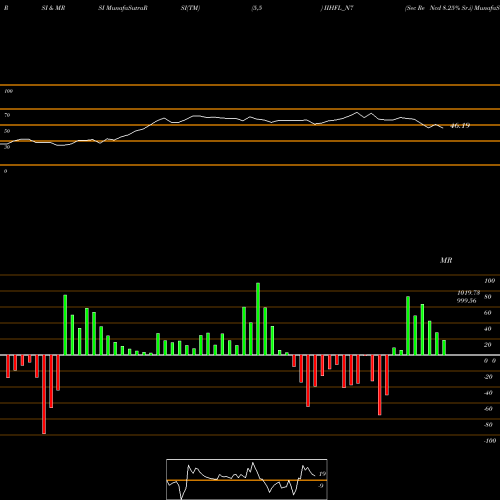The height and width of the screenshot is (500, 500).
Task: Click the tallest green MR bar
Action: coord(258,319)
